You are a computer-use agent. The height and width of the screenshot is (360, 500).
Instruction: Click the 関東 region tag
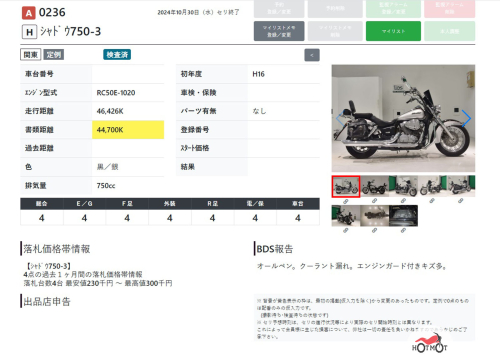point(31,55)
